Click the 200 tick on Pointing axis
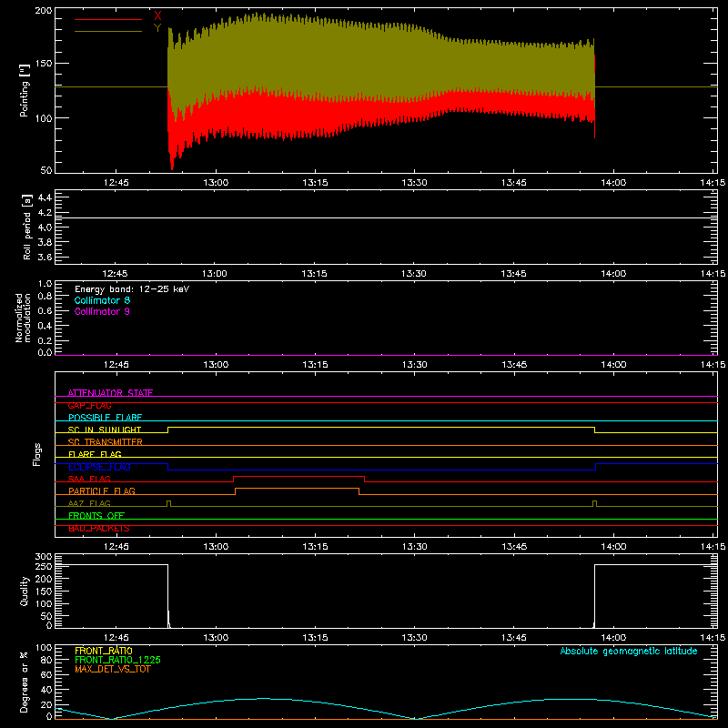 tap(44, 11)
